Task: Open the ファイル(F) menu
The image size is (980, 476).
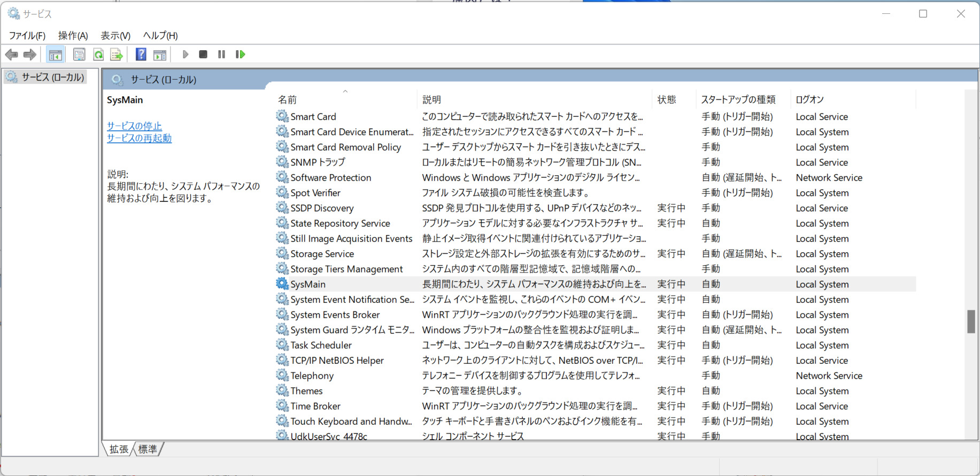Action: (27, 36)
